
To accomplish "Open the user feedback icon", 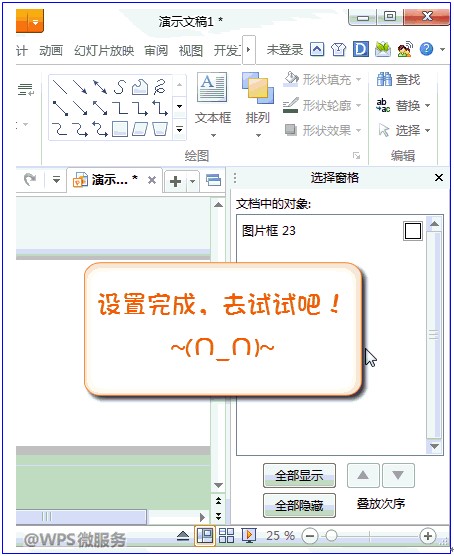I will pos(405,49).
